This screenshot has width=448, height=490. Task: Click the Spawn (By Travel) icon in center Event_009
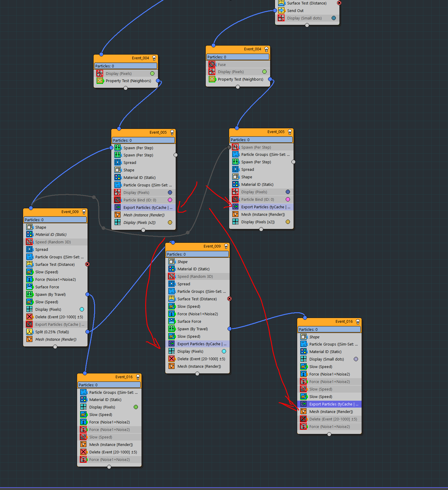point(172,329)
